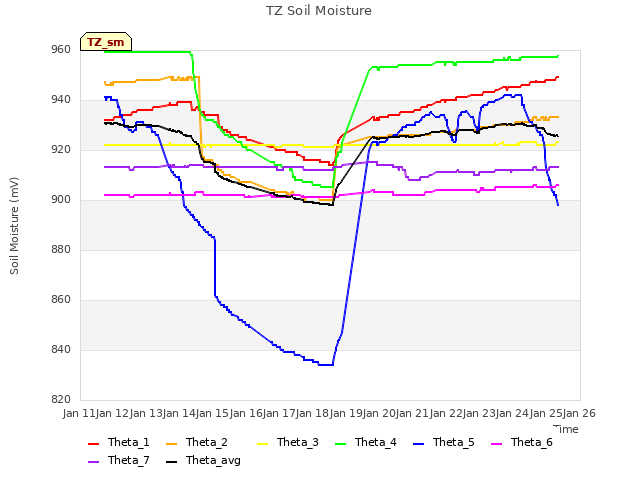The image size is (640, 480).
Task: Click the Jan 18 x-axis date label
Action: coord(313,413)
